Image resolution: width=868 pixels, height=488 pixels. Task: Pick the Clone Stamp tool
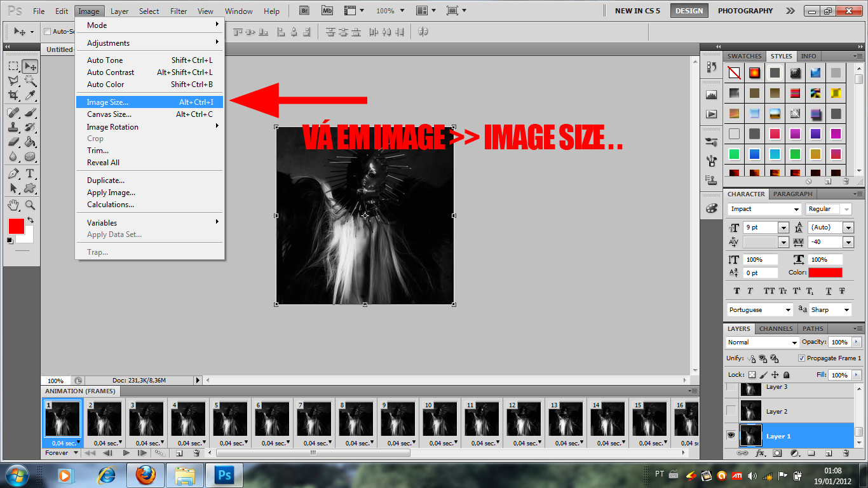(13, 126)
